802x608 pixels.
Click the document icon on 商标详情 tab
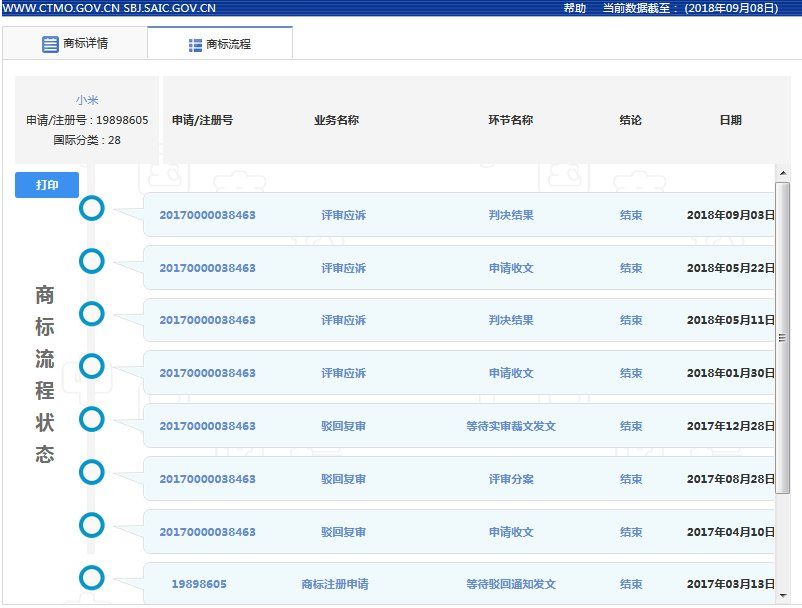pyautogui.click(x=50, y=44)
